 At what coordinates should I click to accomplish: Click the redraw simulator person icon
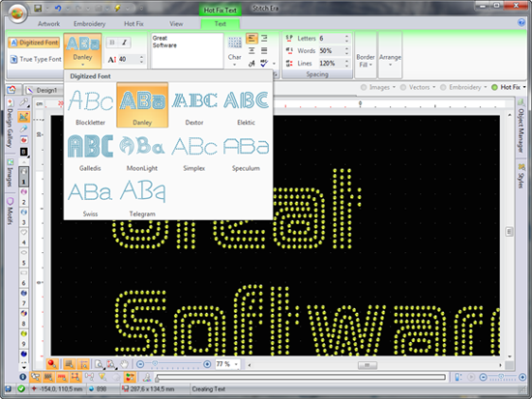point(147,377)
